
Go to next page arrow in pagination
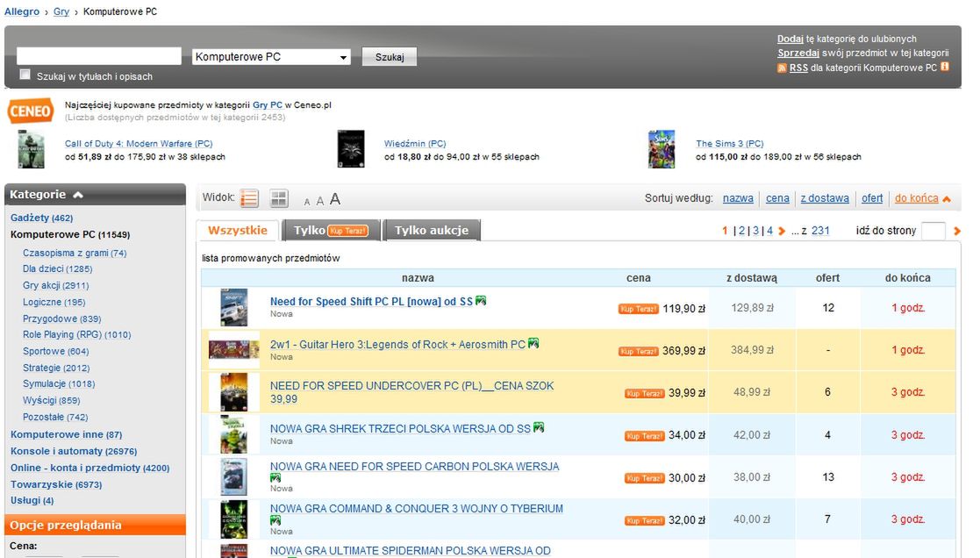tap(781, 232)
